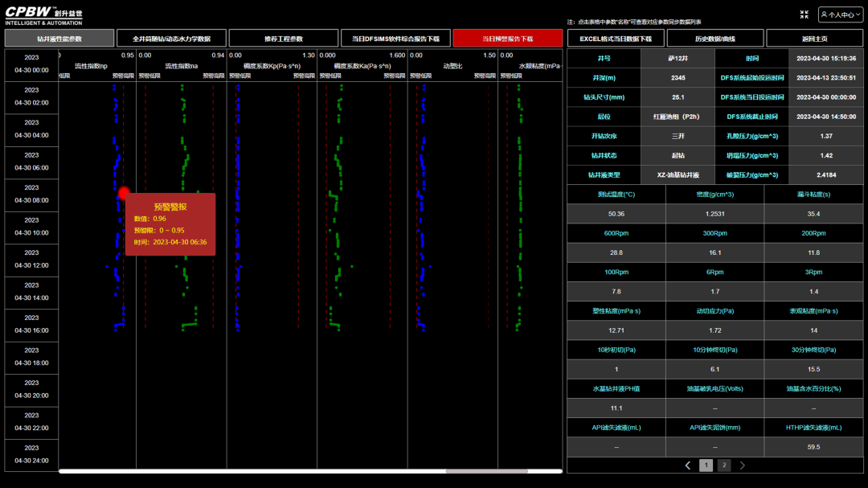Click the exit fullscreen icon
The image size is (868, 488).
(804, 14)
